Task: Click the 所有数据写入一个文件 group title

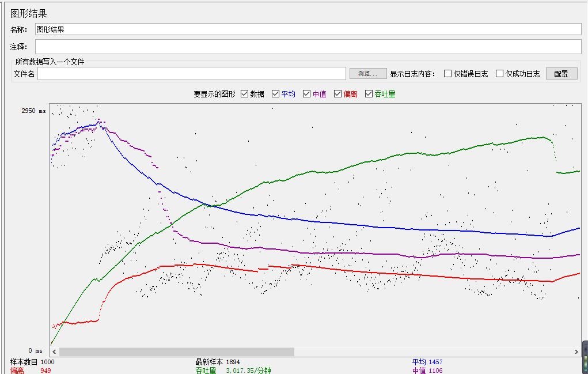Action: pos(50,62)
